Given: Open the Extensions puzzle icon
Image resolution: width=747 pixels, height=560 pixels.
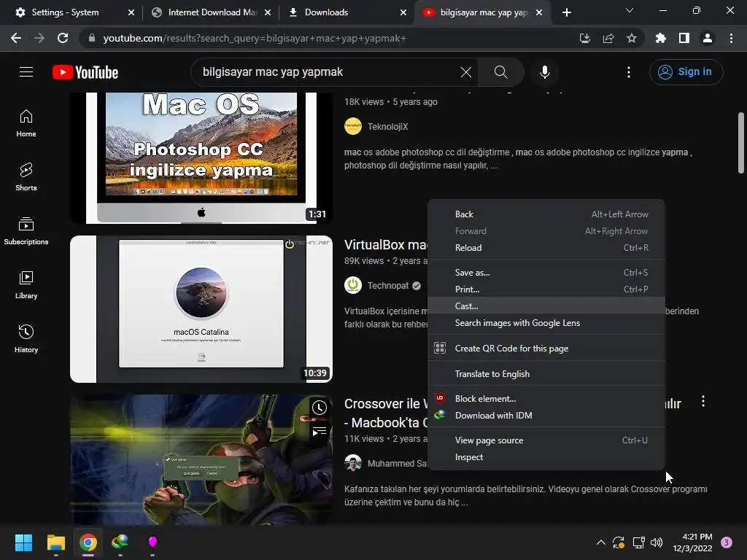Looking at the screenshot, I should [x=660, y=38].
